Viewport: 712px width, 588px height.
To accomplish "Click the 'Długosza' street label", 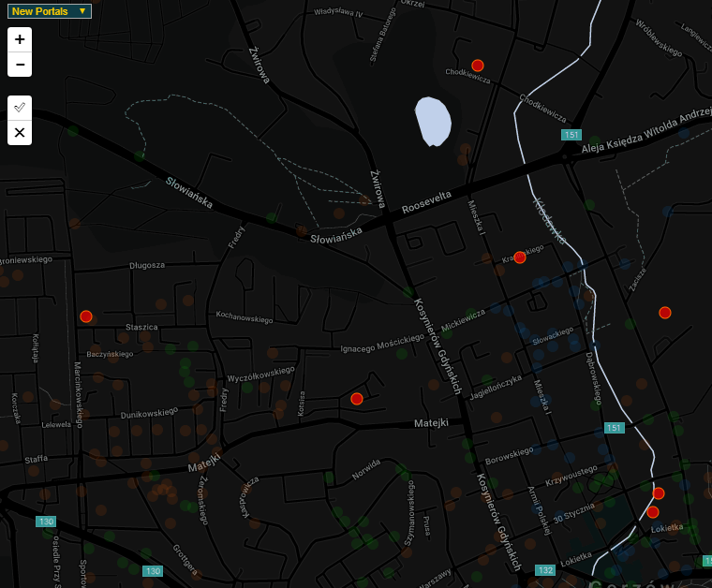I will [x=147, y=265].
